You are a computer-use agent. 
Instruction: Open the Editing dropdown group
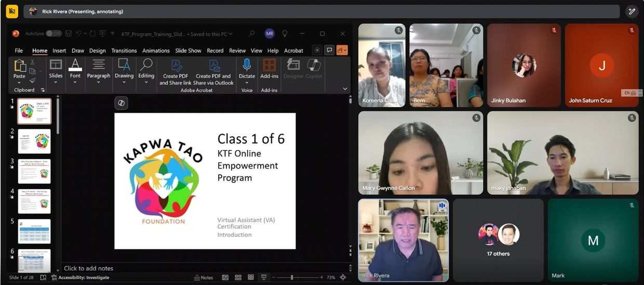point(146,71)
